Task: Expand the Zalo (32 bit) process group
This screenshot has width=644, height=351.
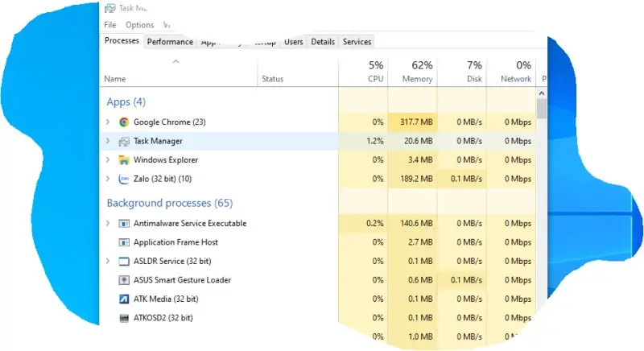Action: tap(108, 179)
